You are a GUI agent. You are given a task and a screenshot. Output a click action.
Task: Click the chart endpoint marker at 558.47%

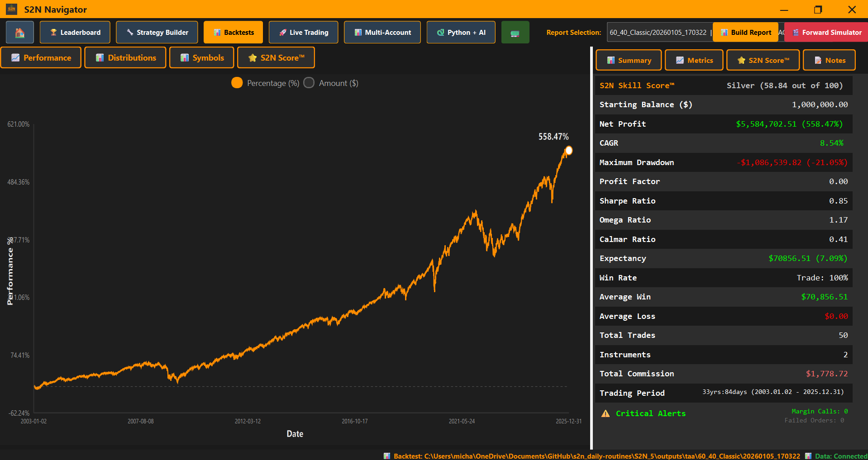569,151
